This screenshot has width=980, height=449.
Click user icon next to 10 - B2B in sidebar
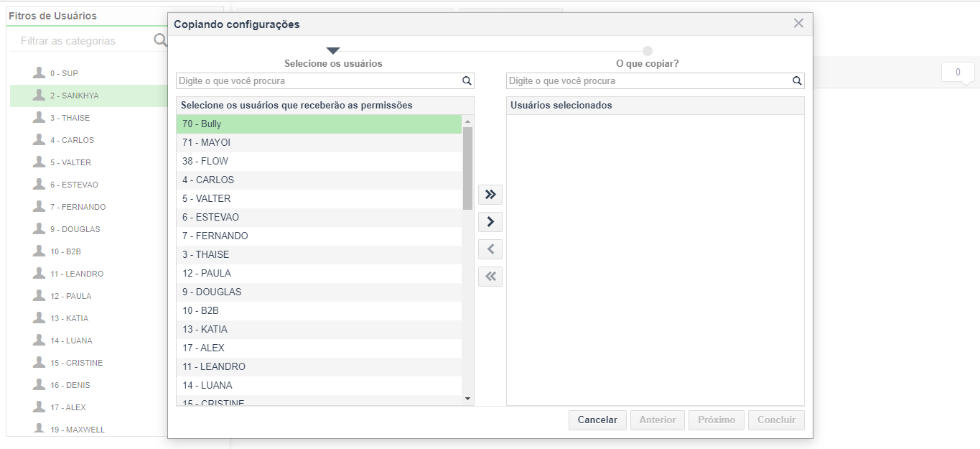[x=39, y=251]
